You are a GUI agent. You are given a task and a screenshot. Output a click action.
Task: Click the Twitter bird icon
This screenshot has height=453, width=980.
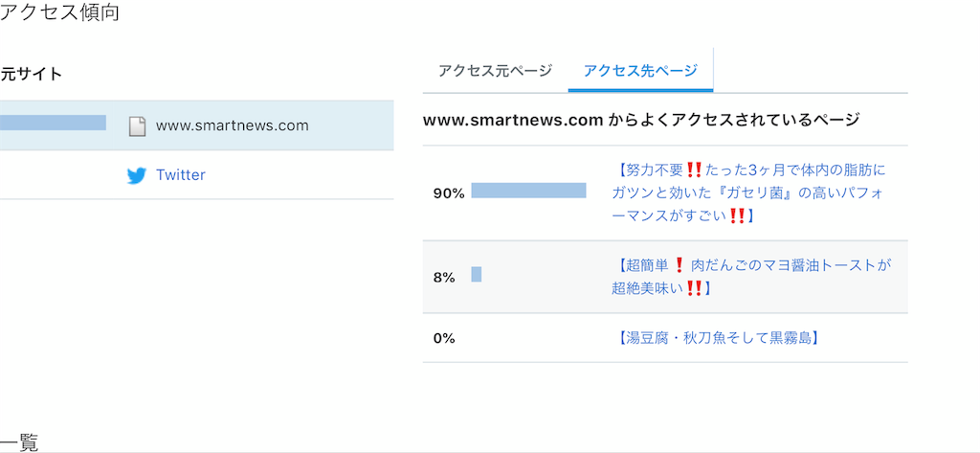pos(136,176)
